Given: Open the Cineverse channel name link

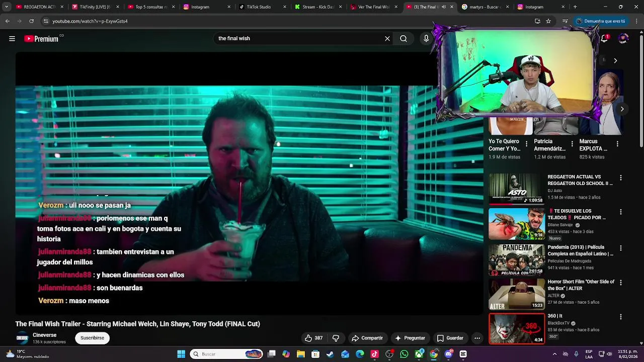Looking at the screenshot, I should click(45, 335).
